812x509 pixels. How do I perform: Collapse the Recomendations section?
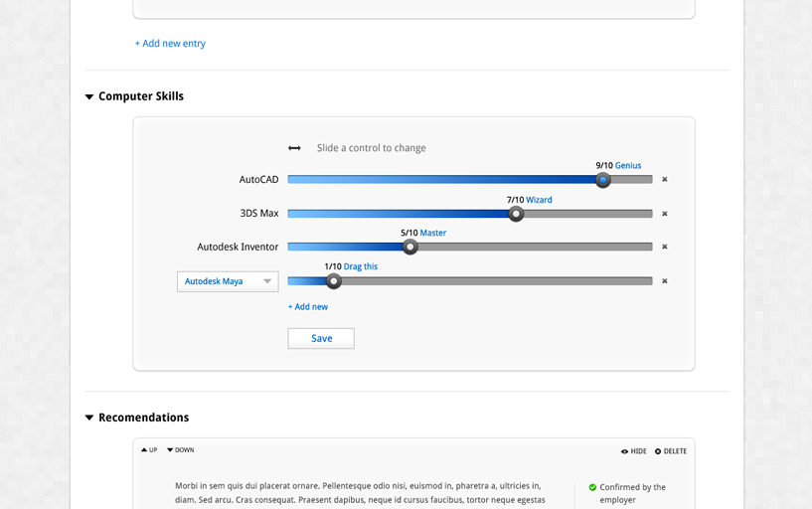[89, 419]
